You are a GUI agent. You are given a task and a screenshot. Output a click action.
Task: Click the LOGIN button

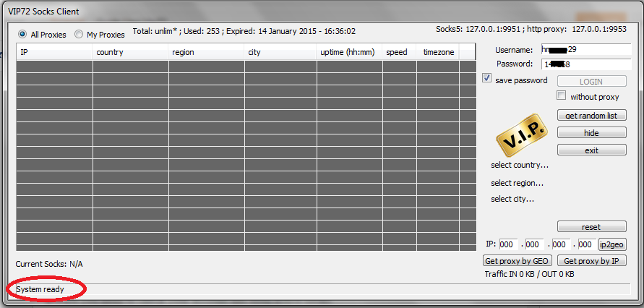[x=591, y=81]
